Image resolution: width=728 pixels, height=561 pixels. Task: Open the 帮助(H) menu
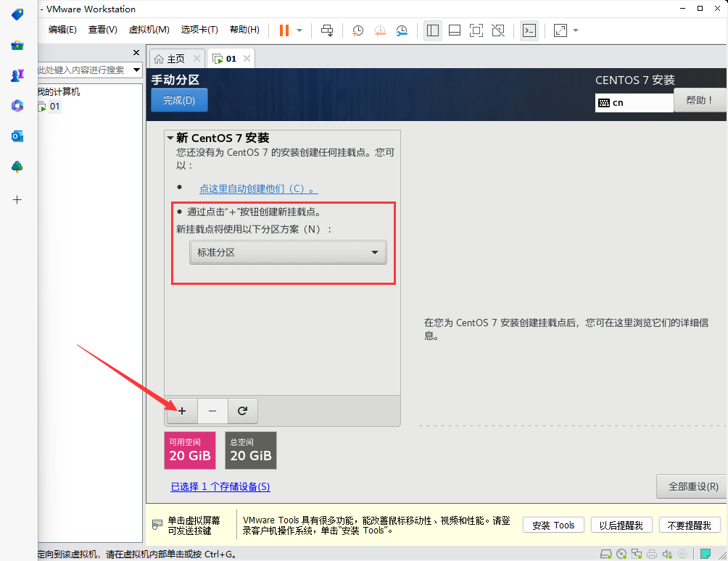coord(244,30)
